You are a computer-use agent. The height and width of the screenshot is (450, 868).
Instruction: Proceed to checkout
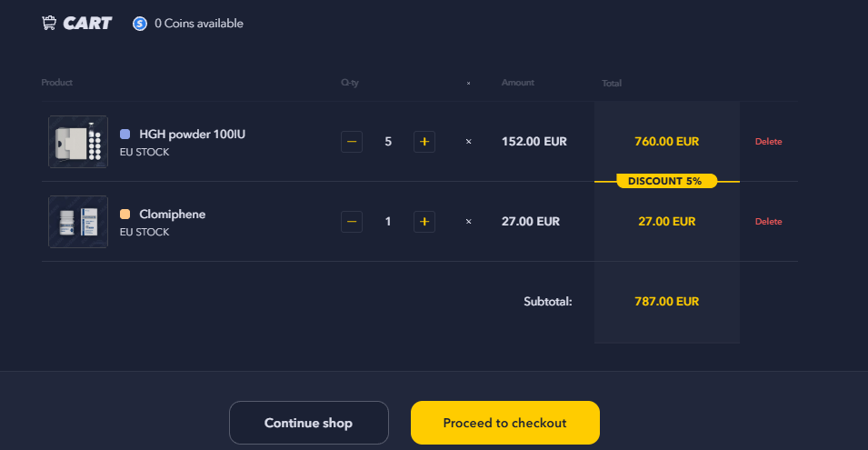(x=504, y=423)
